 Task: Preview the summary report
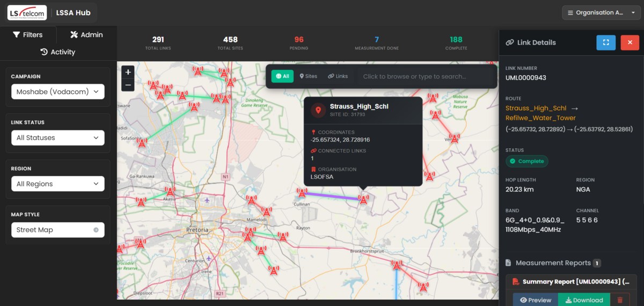click(535, 300)
